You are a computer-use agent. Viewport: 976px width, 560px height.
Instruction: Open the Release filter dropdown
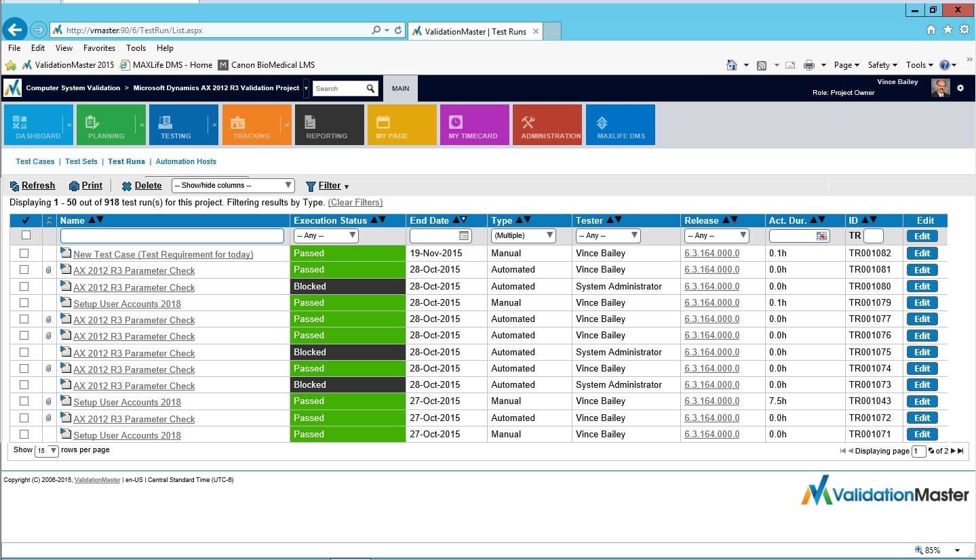pyautogui.click(x=716, y=235)
